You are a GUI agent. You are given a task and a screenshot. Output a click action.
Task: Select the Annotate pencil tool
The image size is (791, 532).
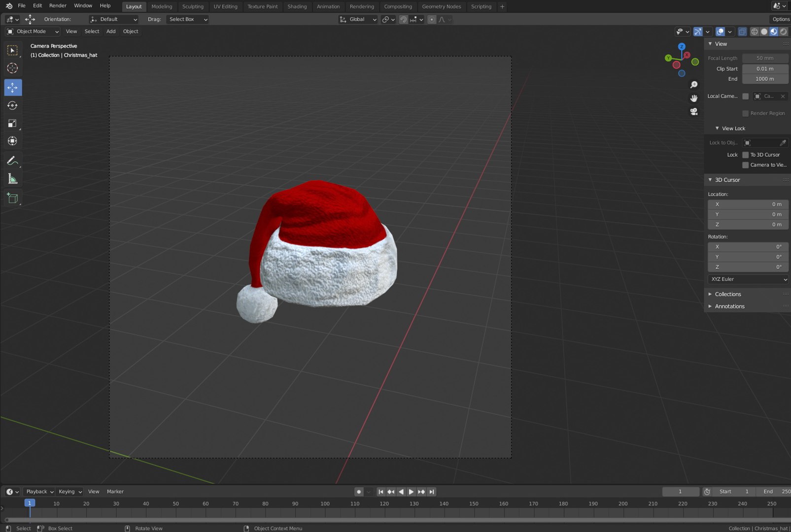pos(13,161)
